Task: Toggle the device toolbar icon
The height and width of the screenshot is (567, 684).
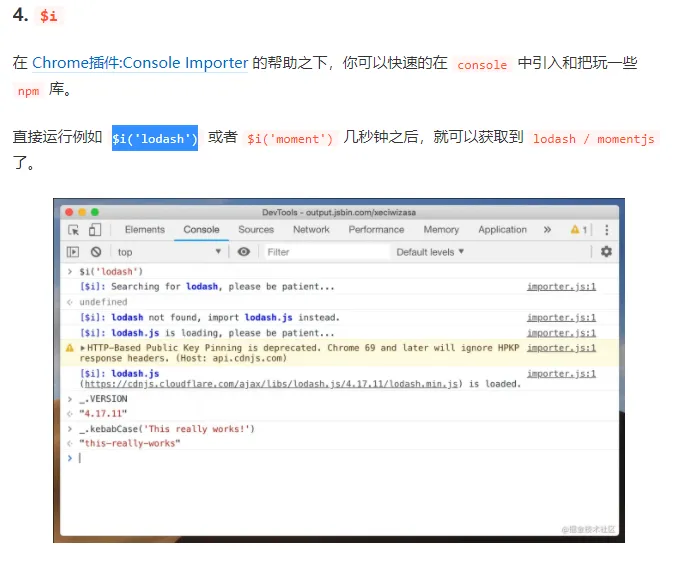Action: [95, 230]
